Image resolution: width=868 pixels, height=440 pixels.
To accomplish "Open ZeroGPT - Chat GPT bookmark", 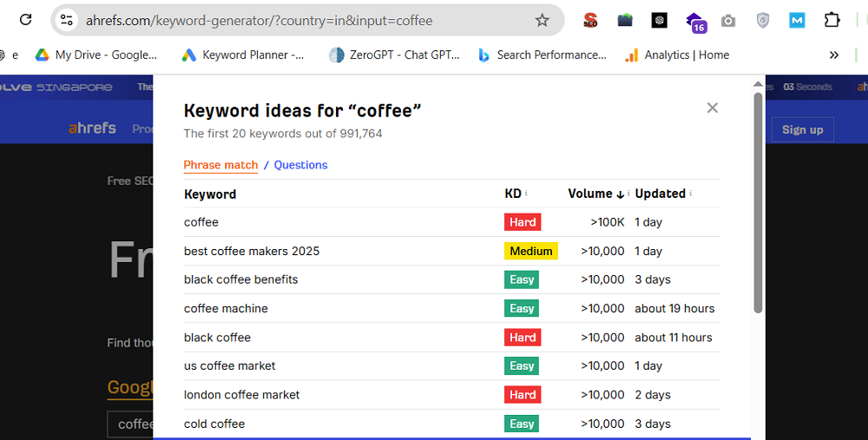I will click(394, 55).
